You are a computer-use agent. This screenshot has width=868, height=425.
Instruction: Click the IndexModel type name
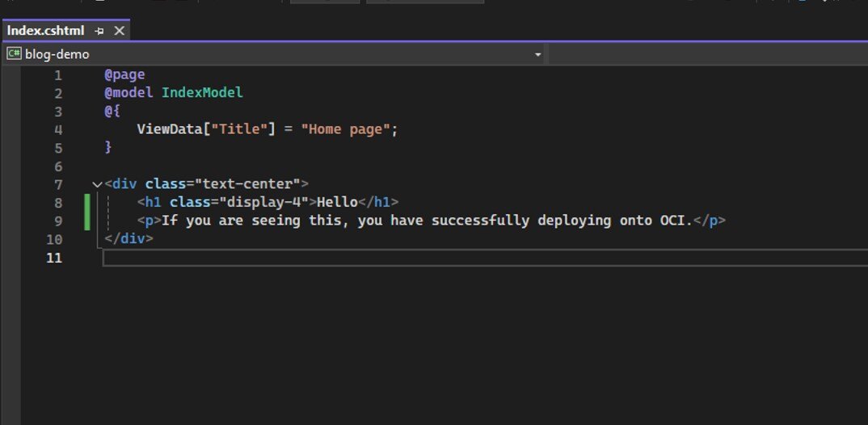point(202,92)
